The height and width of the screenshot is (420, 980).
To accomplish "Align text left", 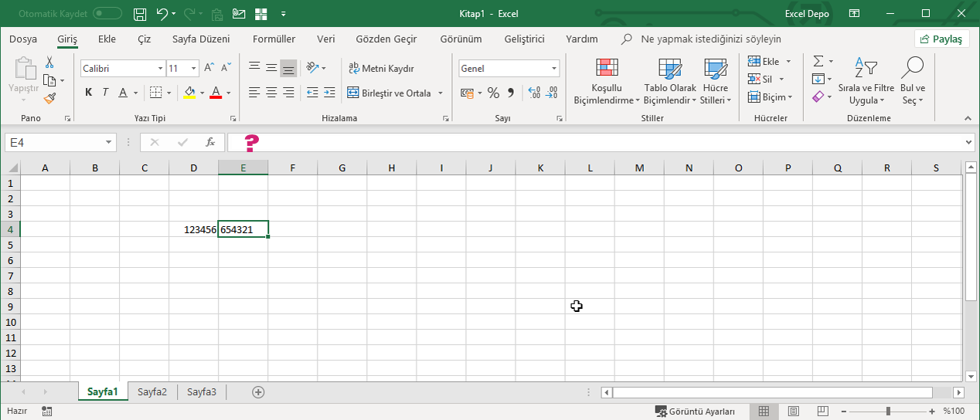I will (x=254, y=93).
